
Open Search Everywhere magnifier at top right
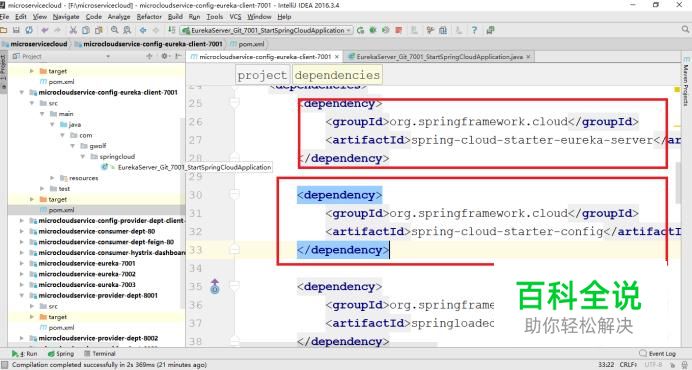[685, 30]
